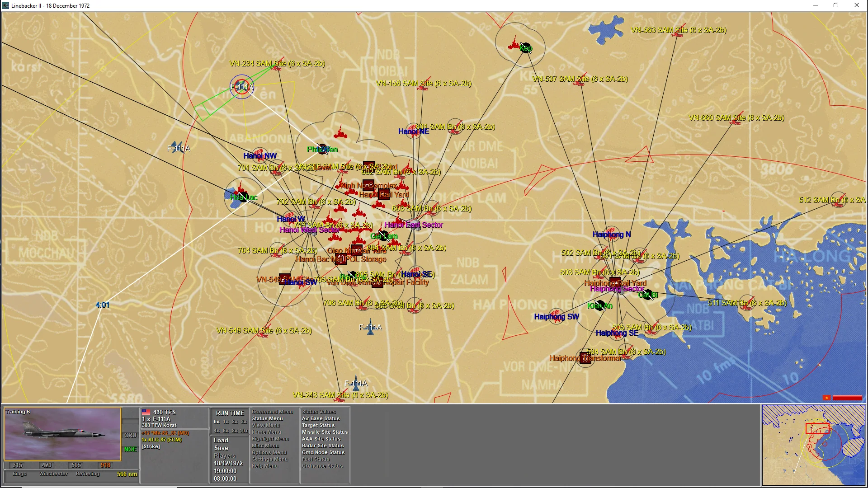
Task: Open the Misc Menu
Action: pyautogui.click(x=265, y=446)
